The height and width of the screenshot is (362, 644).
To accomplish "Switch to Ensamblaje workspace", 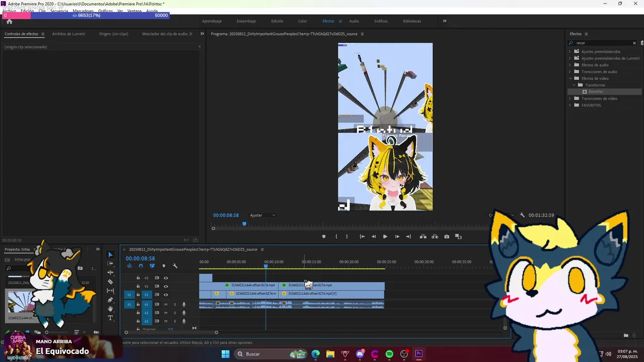I will (x=246, y=21).
